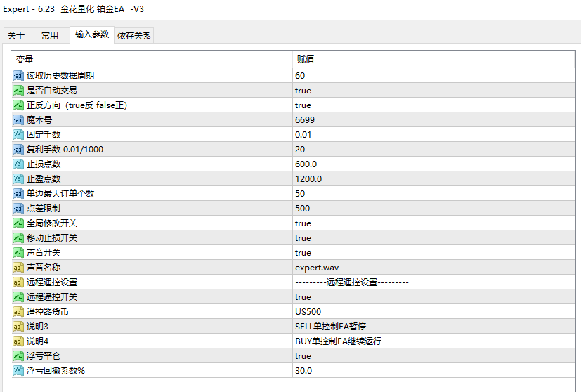The image size is (581, 392).
Task: Select the boolean icon next to 浮亏平仓
Action: pyautogui.click(x=18, y=356)
